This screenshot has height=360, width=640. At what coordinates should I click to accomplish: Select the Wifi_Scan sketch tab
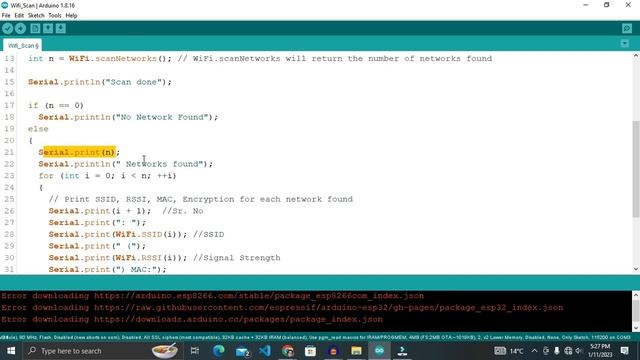coord(23,45)
